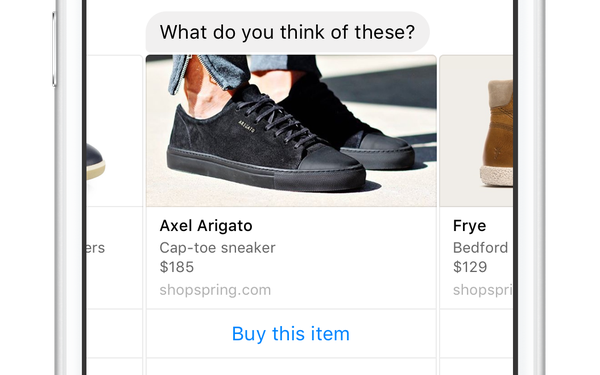The image size is (600, 375).
Task: Click the $185 price label
Action: 177,267
